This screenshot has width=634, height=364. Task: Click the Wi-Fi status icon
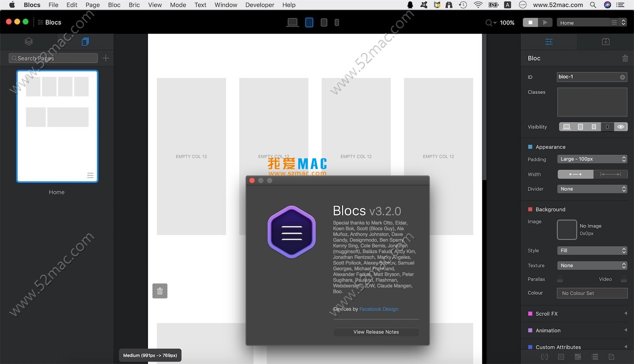478,5
